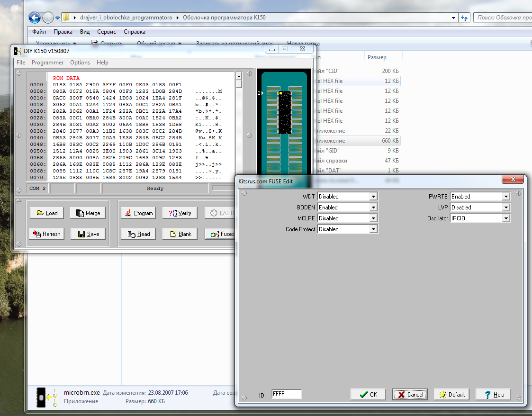Click hex row address 0040:
The width and height of the screenshot is (532, 416).
click(37, 138)
